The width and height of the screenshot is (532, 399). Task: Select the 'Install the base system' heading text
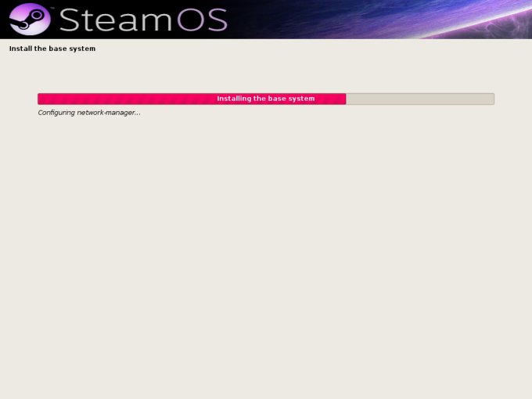tap(52, 49)
